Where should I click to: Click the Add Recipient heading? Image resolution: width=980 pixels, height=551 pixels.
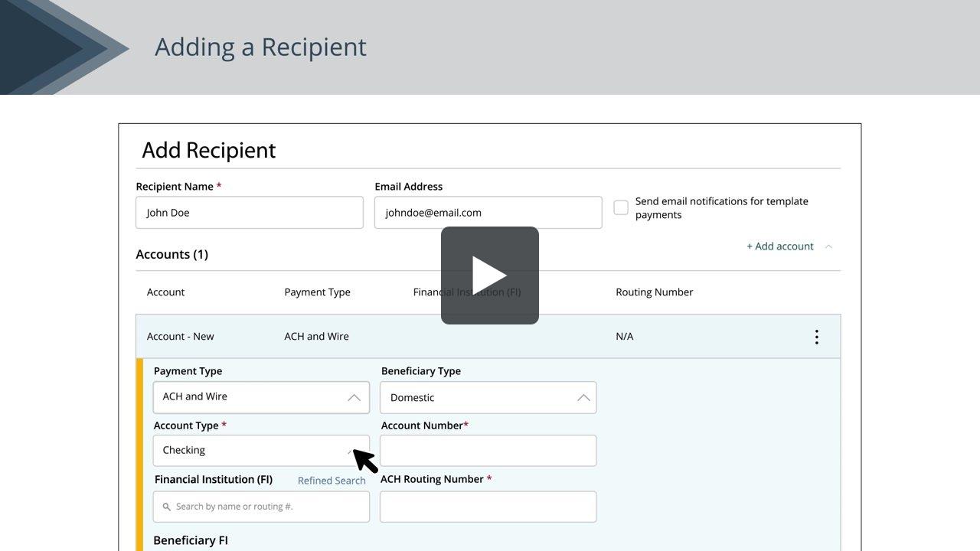[209, 150]
